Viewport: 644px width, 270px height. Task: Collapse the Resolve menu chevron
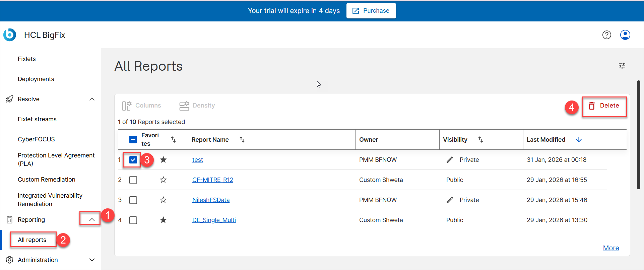(92, 99)
